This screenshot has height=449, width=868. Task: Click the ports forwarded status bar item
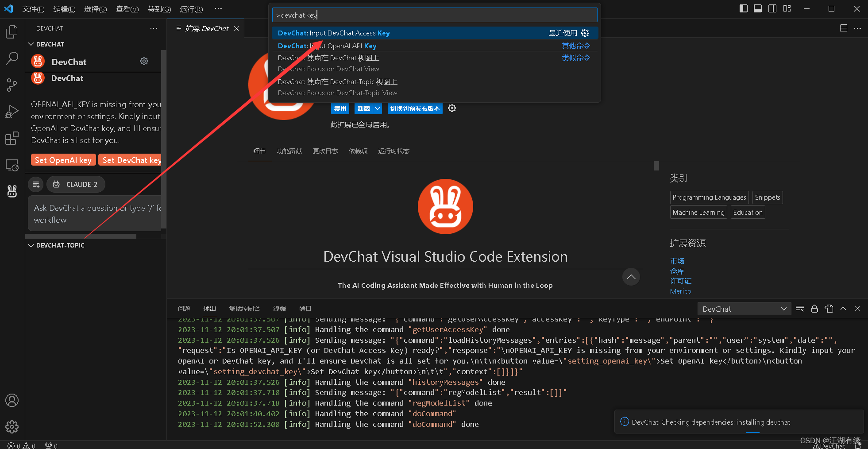click(51, 445)
